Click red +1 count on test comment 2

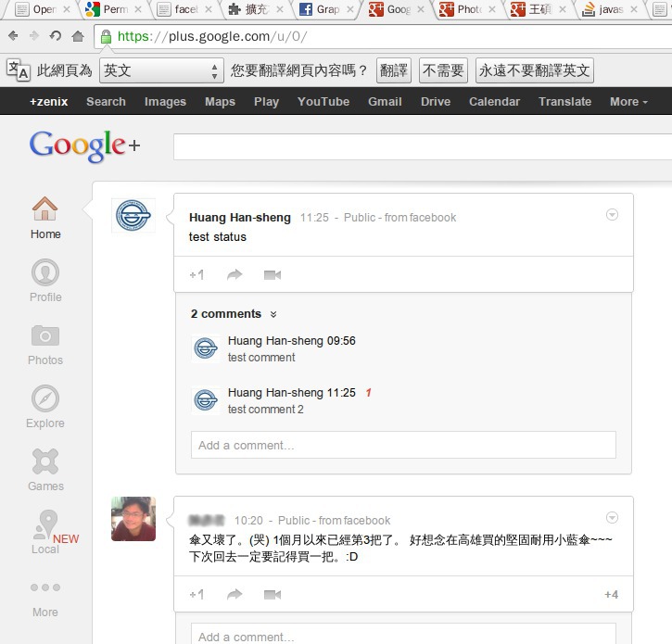[369, 393]
